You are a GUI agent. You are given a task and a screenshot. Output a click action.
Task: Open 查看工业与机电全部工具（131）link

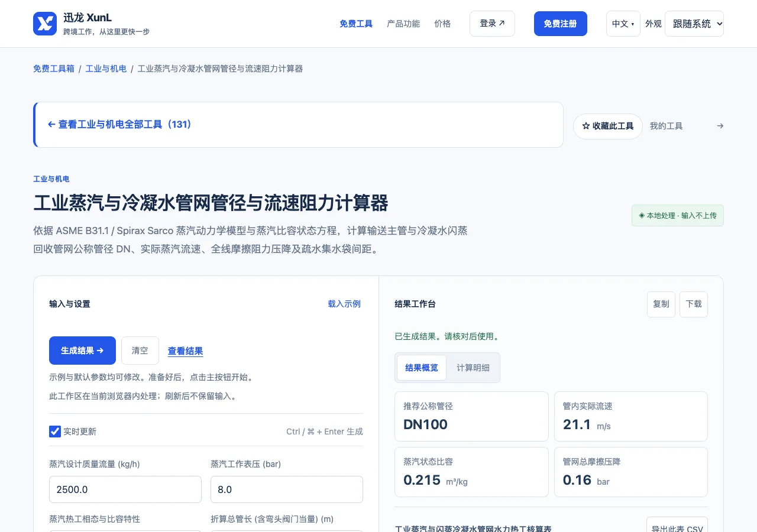pos(119,125)
